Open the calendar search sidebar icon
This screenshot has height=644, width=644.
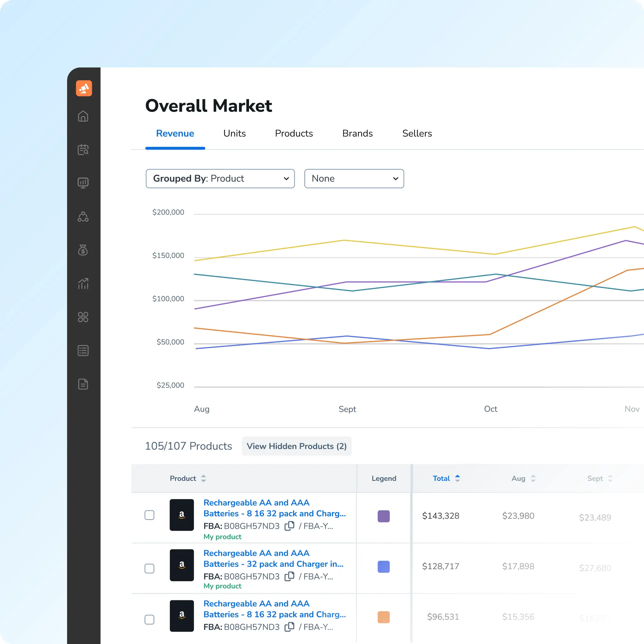[83, 150]
